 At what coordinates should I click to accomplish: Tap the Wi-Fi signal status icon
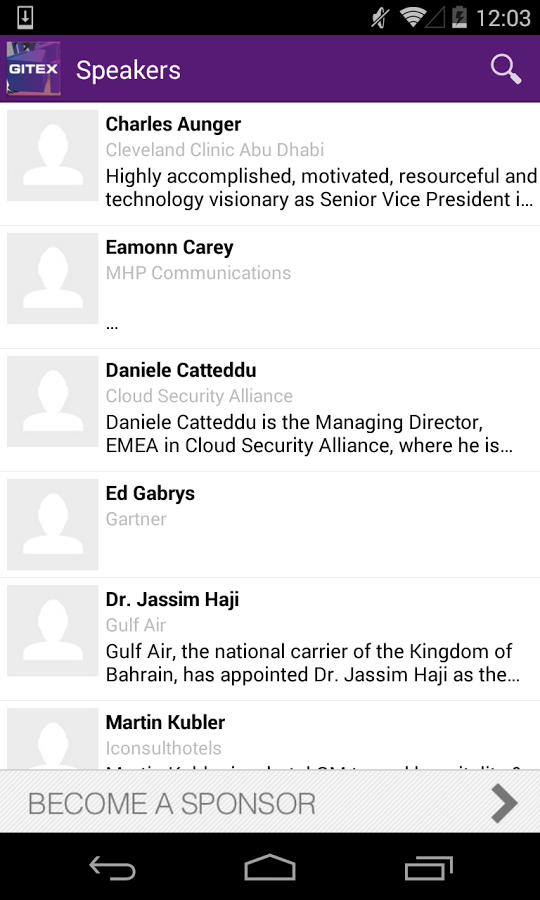click(414, 18)
